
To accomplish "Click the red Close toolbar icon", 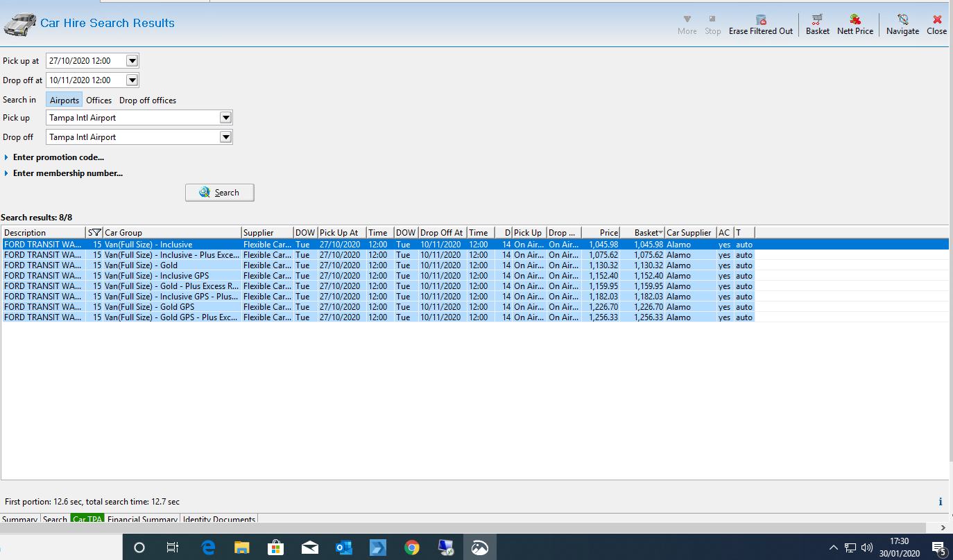I will [x=937, y=19].
